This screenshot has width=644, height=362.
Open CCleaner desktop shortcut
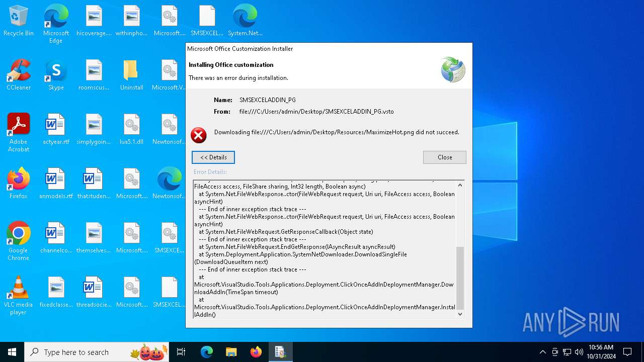(x=19, y=75)
